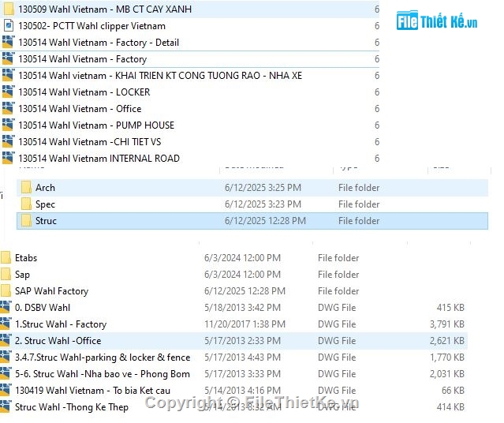Select file 130514 Wahl Vietnam - Factory - Detail

[x=98, y=43]
